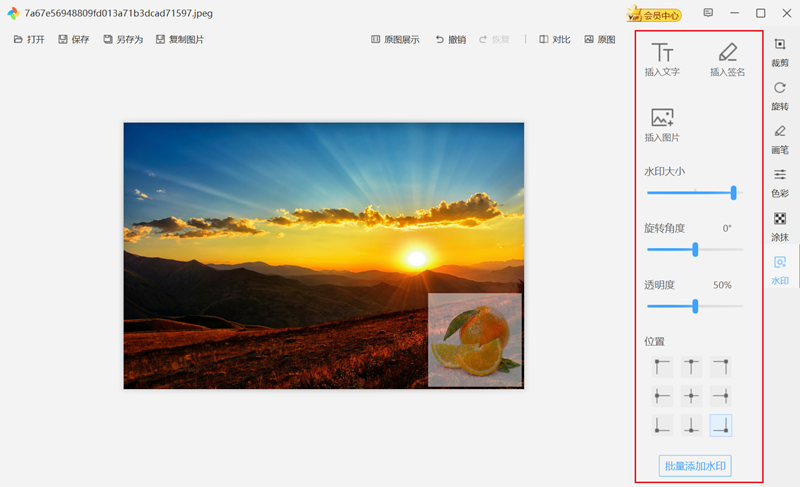This screenshot has height=487, width=800.
Task: Open the 会员中心 VIP center
Action: (654, 14)
